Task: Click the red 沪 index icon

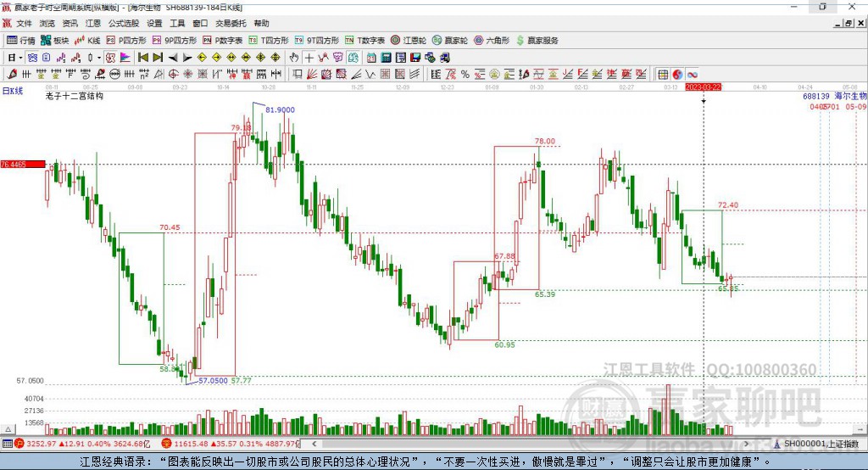Action: [19, 444]
